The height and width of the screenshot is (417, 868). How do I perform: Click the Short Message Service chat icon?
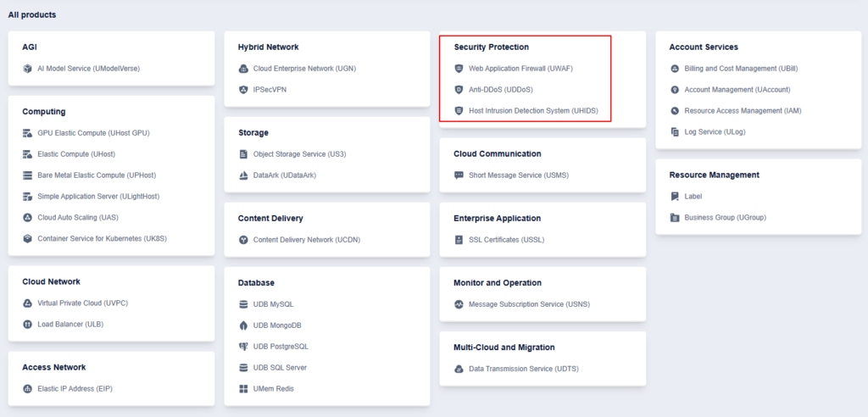459,175
